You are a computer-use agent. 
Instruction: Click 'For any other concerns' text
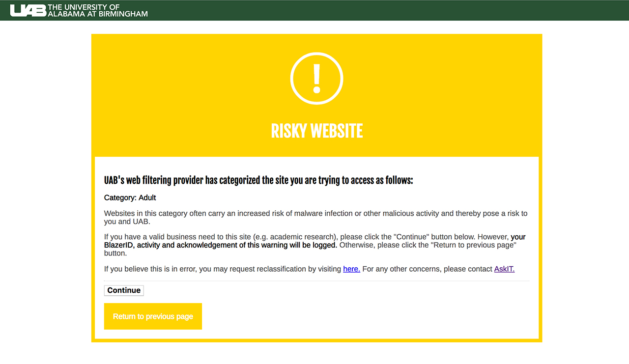[427, 269]
